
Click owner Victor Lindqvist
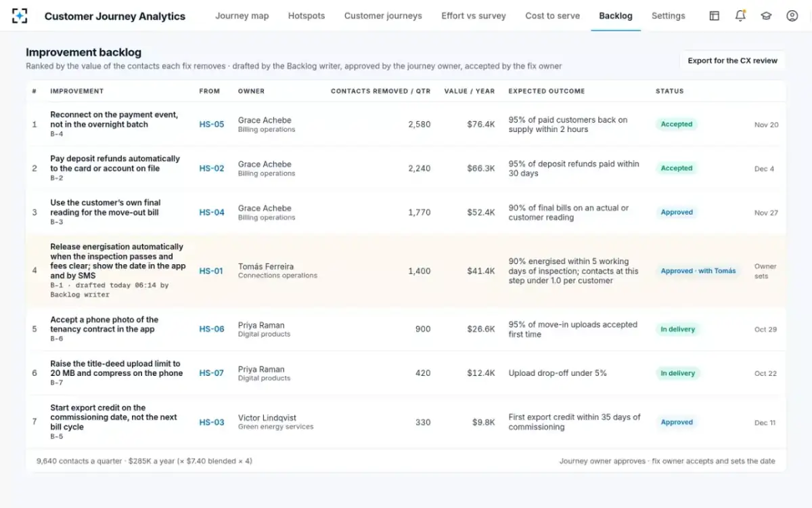pos(267,418)
